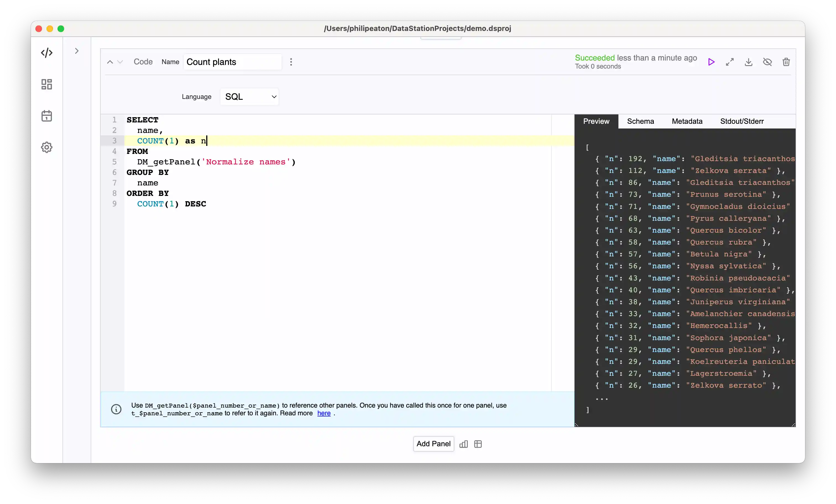Open the SQL language dropdown
This screenshot has height=504, width=836.
click(250, 97)
